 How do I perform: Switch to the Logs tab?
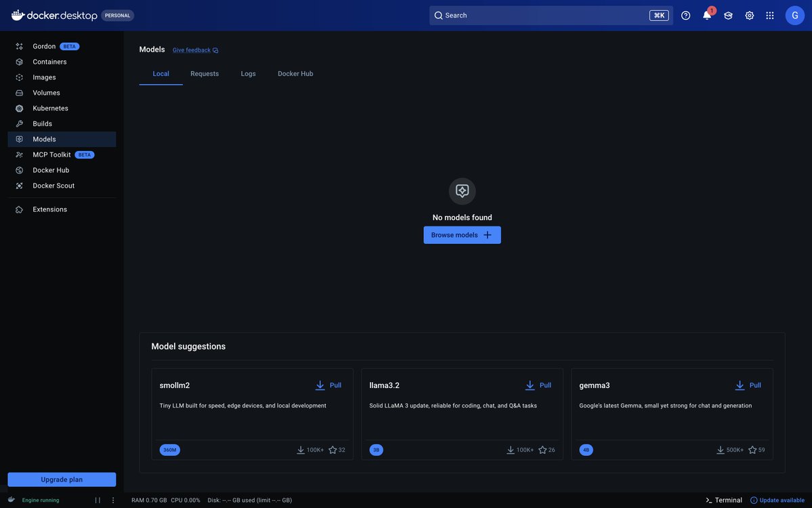248,74
